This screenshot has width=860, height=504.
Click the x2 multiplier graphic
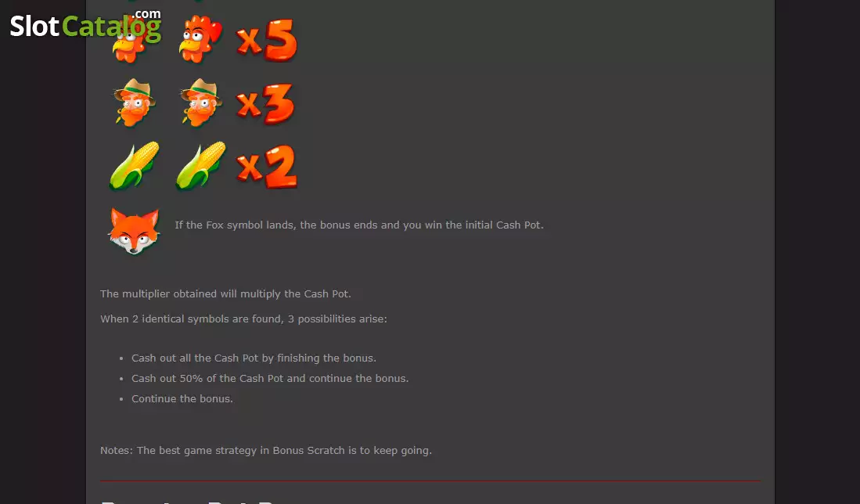[x=267, y=167]
